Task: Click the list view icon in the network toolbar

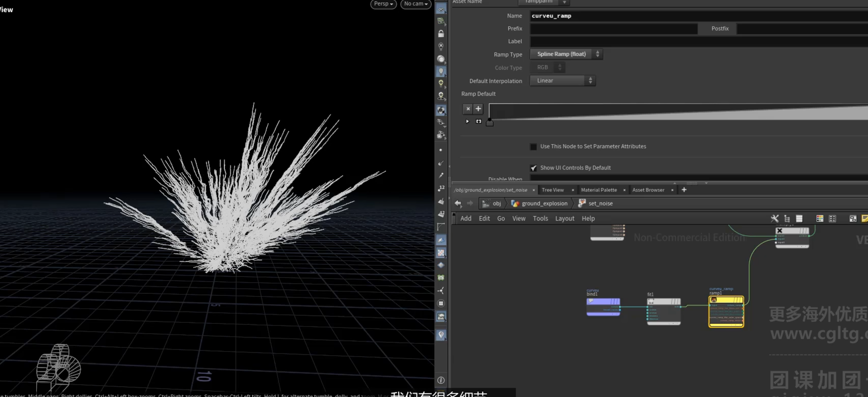Action: 799,219
